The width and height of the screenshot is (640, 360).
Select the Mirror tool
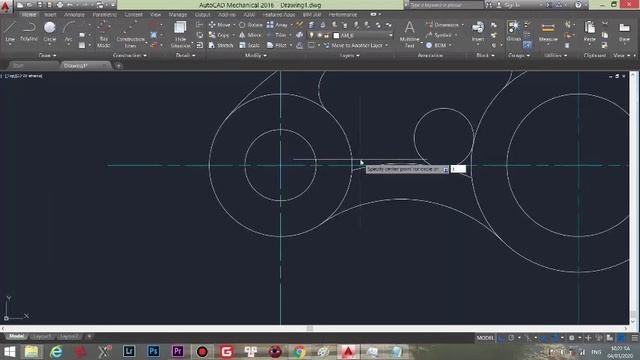point(250,36)
